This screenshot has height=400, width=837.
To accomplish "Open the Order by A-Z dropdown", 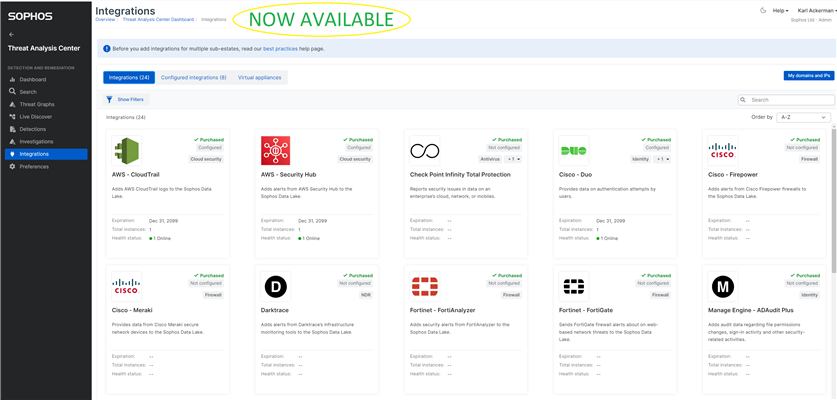I will pyautogui.click(x=803, y=117).
